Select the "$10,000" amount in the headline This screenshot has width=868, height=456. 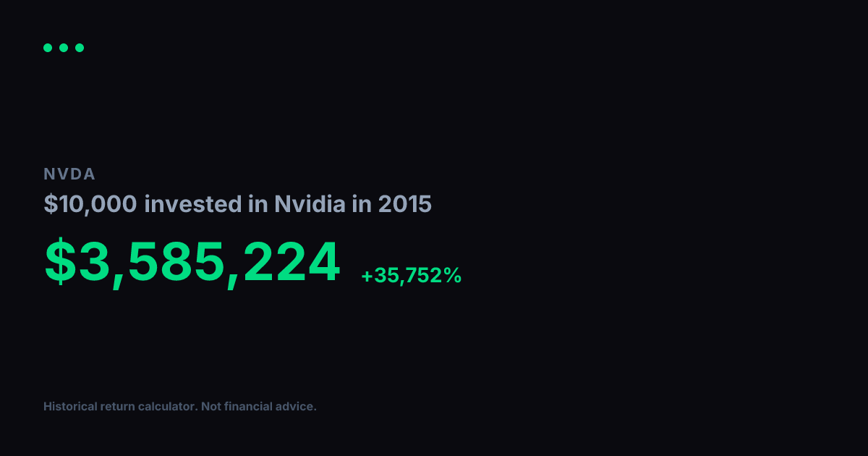(90, 204)
